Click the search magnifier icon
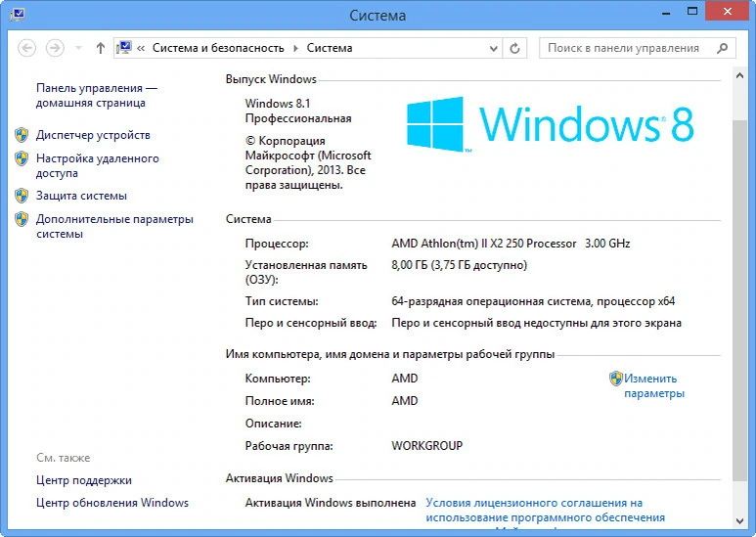The height and width of the screenshot is (537, 756). (x=722, y=48)
